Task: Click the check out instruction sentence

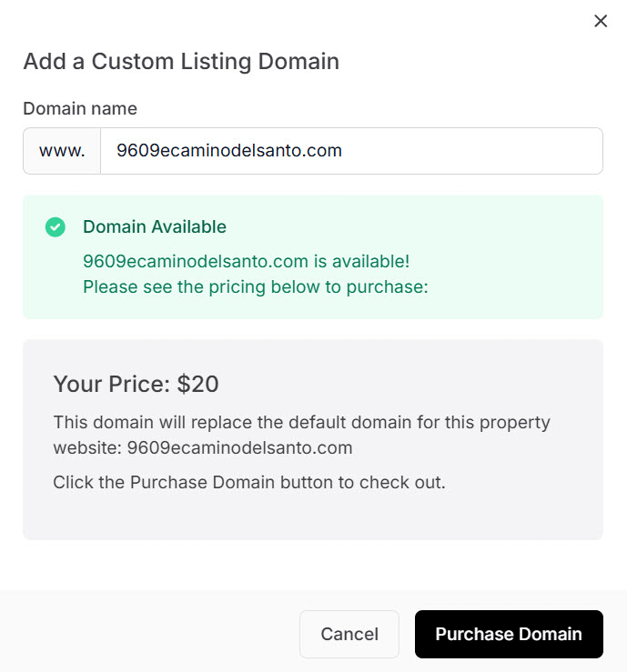Action: tap(249, 482)
